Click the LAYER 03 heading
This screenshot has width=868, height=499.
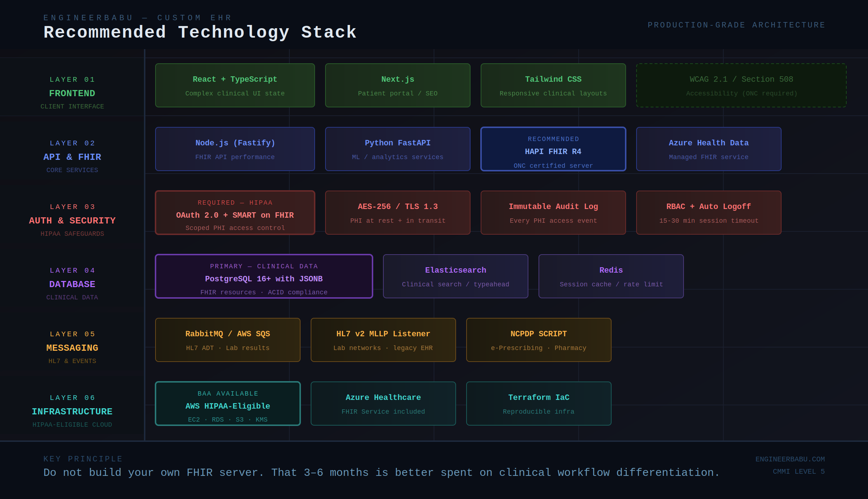point(72,207)
